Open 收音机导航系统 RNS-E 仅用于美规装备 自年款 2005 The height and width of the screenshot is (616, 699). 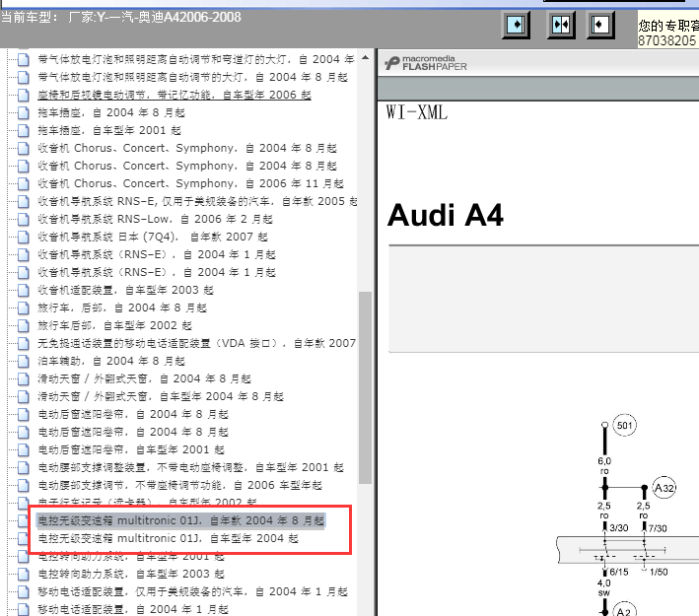(x=197, y=201)
